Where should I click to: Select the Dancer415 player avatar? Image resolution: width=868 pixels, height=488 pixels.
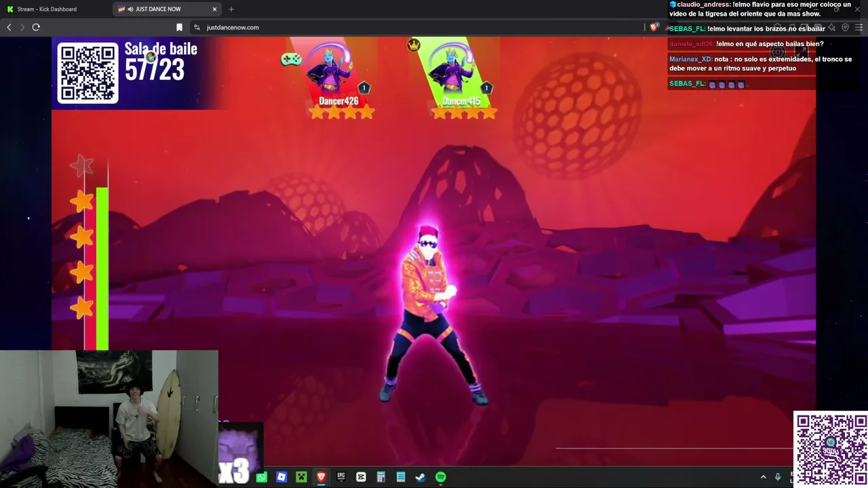[452, 68]
